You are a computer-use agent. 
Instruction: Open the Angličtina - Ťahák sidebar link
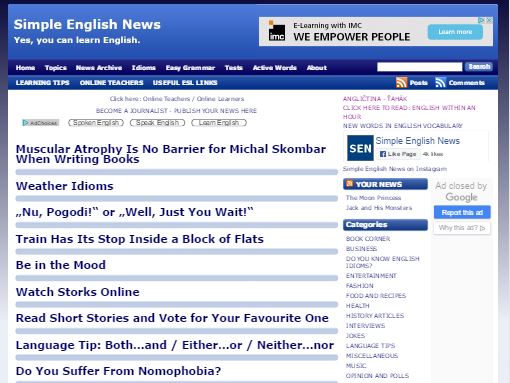click(x=375, y=99)
